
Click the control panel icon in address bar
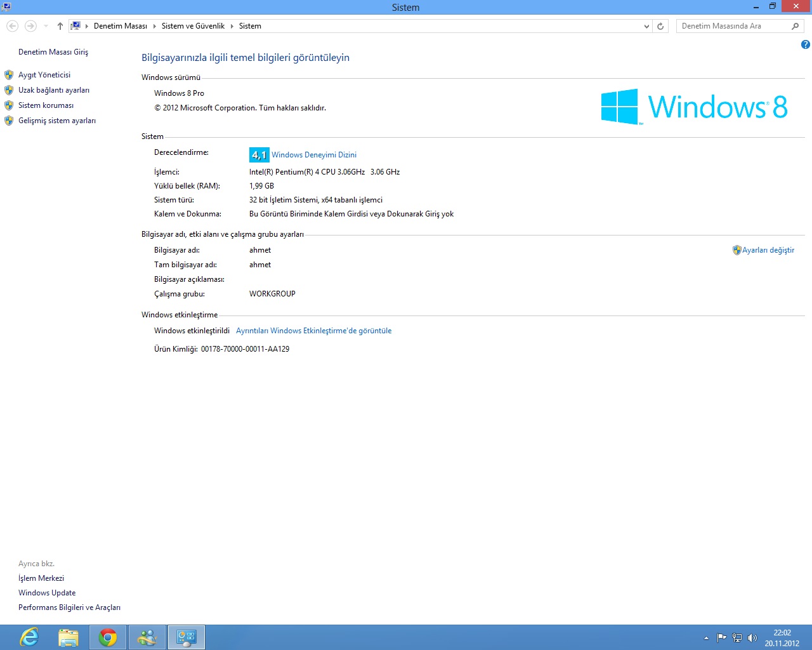point(75,26)
